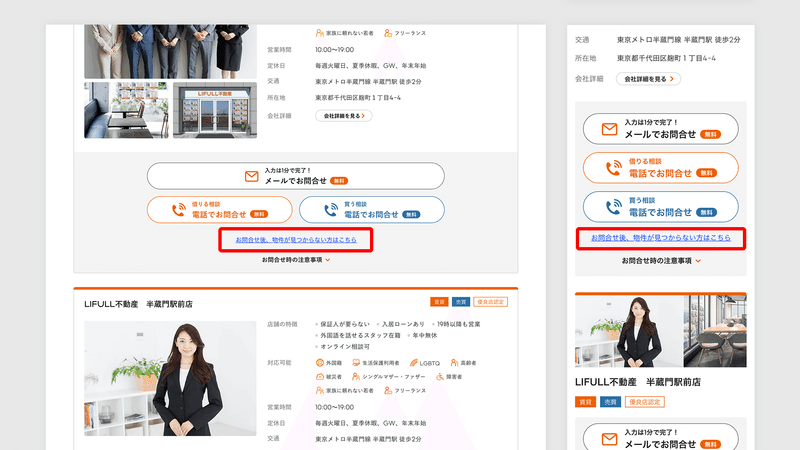Click the 被災者 icon

[320, 377]
